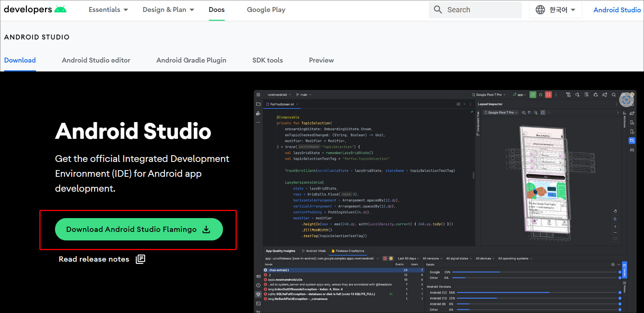Image resolution: width=644 pixels, height=313 pixels.
Task: Focus the Search input field
Action: click(475, 10)
